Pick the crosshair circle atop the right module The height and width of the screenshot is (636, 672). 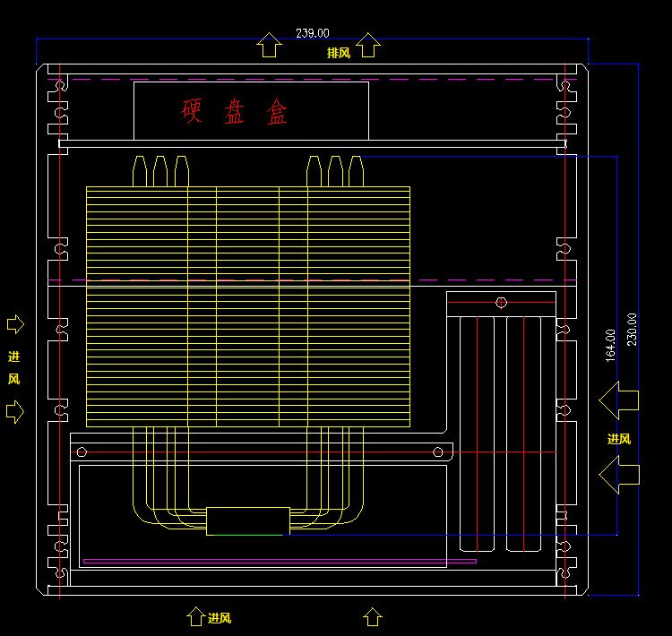tap(501, 303)
